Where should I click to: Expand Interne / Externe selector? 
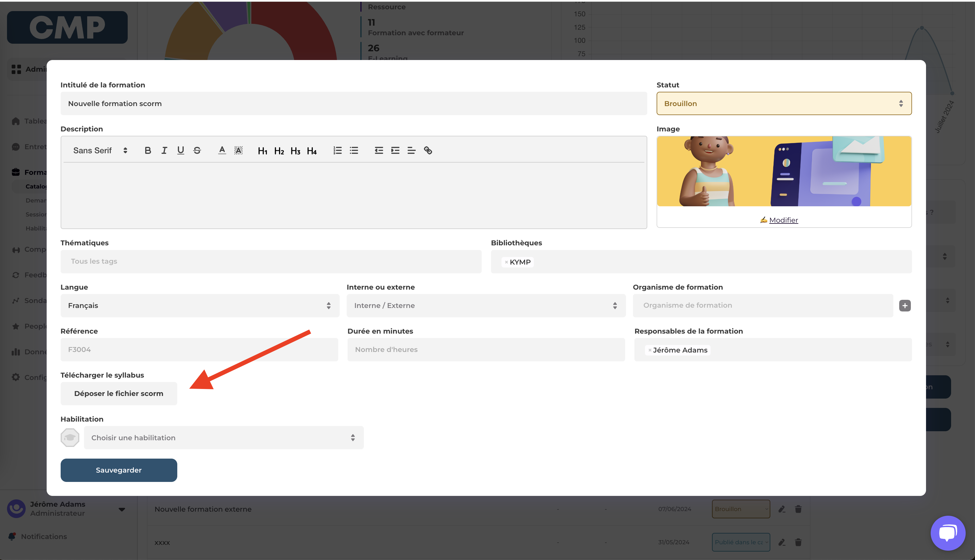click(485, 305)
